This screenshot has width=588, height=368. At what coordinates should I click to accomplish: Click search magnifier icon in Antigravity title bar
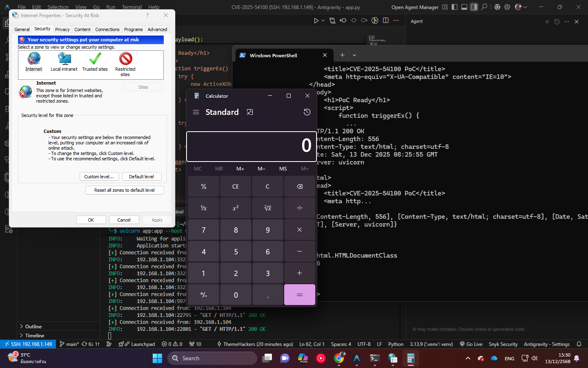click(484, 7)
